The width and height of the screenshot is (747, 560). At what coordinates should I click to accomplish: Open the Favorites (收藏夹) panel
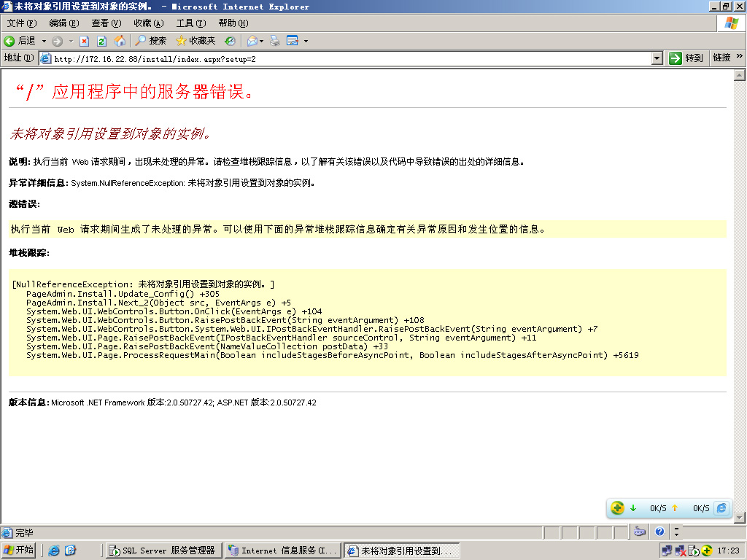196,41
